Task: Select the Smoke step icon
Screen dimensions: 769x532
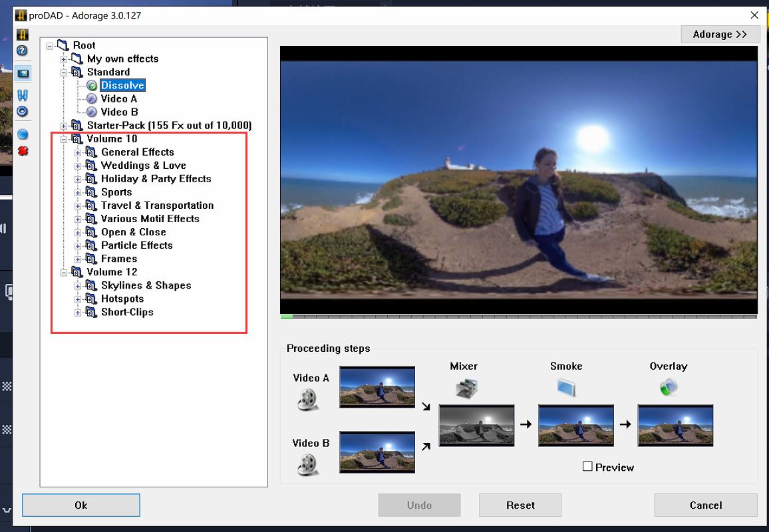Action: pyautogui.click(x=566, y=387)
